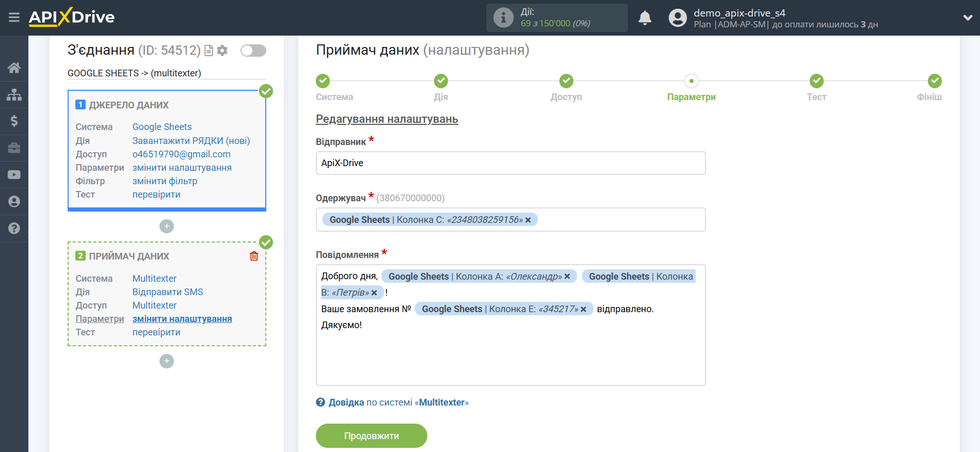980x452 pixels.
Task: Open the help question mark in sidebar
Action: click(14, 228)
